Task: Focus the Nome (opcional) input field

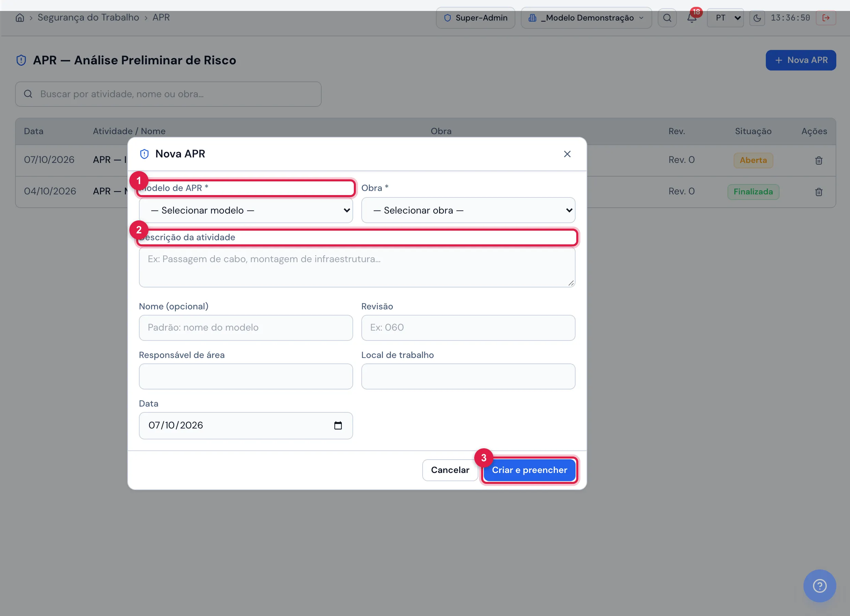Action: point(246,328)
